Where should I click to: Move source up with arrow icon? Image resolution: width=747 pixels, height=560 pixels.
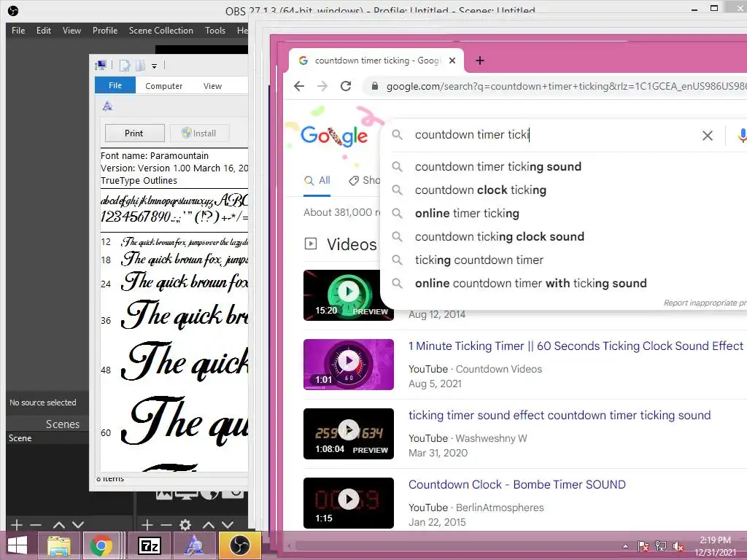tap(209, 525)
